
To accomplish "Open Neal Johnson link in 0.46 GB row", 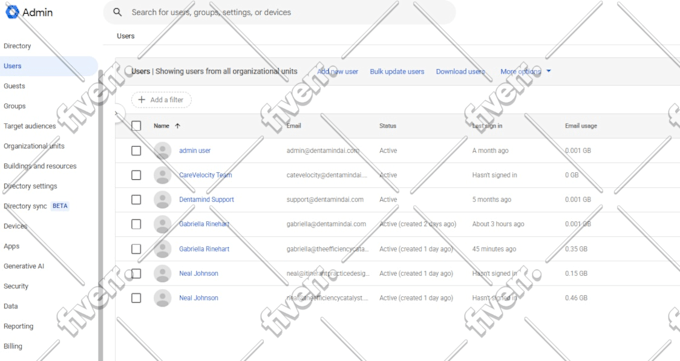I will [x=199, y=298].
